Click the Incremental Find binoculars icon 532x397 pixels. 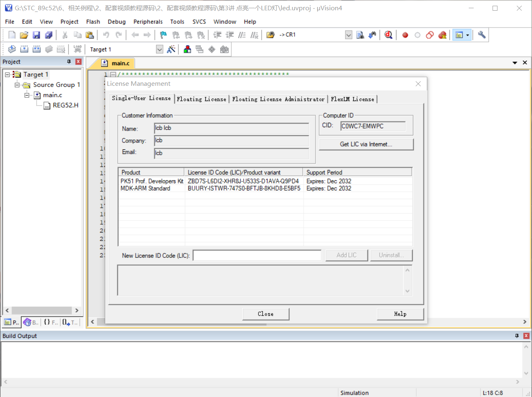click(372, 35)
